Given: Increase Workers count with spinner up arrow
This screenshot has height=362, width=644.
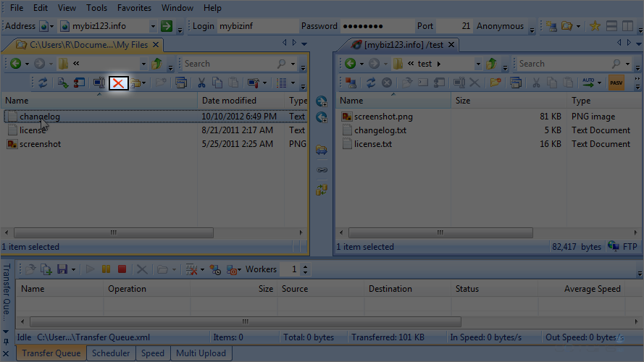Looking at the screenshot, I should (305, 266).
